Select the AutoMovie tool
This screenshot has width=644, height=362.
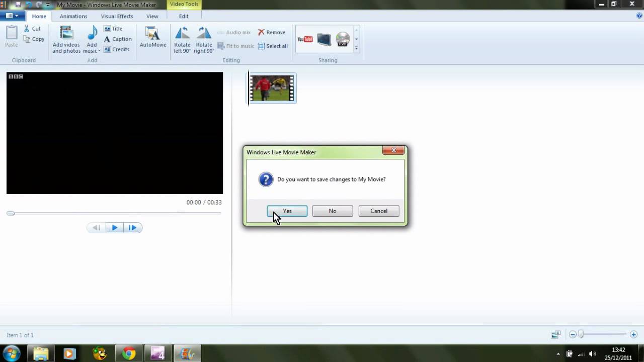coord(152,34)
